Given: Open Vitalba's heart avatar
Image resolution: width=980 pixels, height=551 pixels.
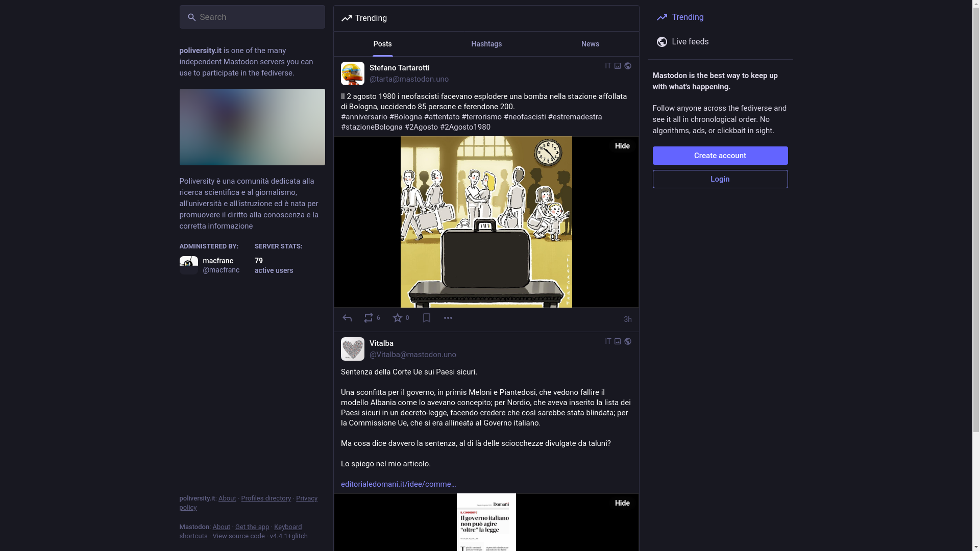Looking at the screenshot, I should 353,349.
